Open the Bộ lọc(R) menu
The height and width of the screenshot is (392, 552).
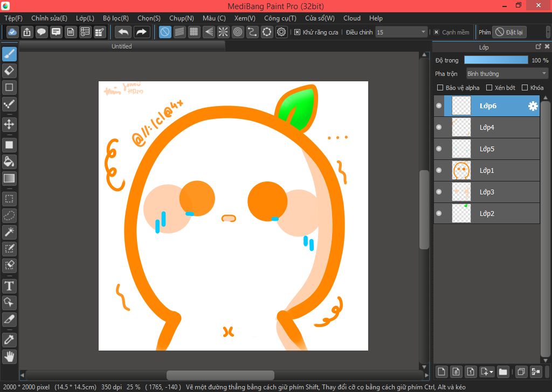115,18
